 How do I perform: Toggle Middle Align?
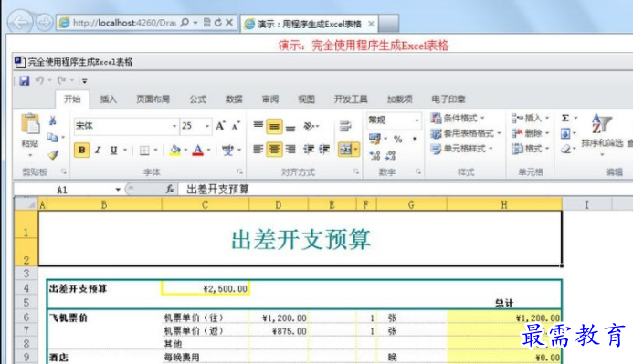(274, 126)
